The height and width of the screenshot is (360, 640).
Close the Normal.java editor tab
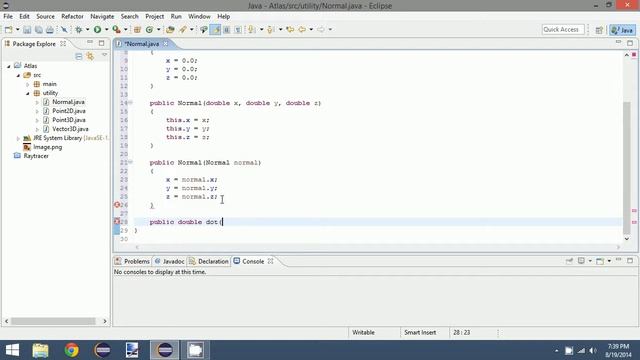pyautogui.click(x=166, y=44)
